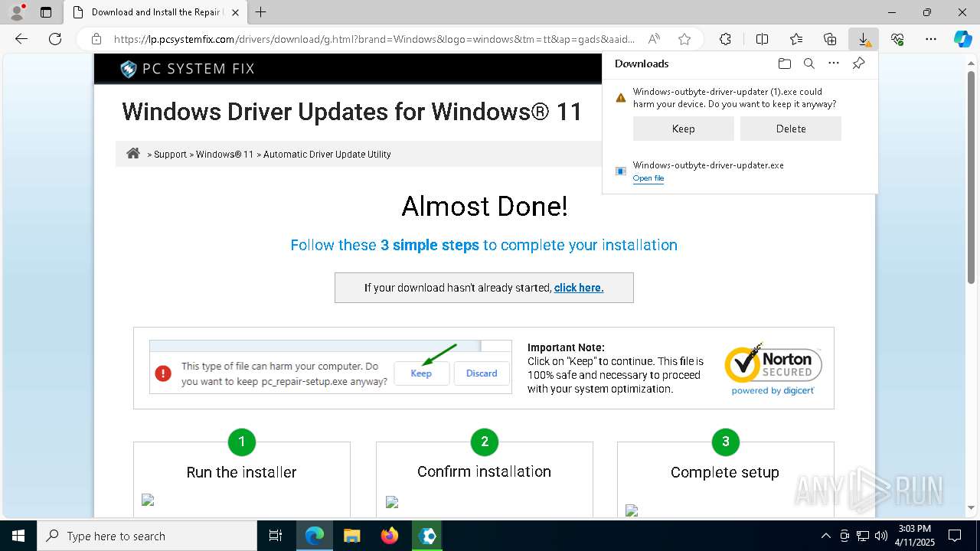The width and height of the screenshot is (980, 551).
Task: Open Automatic Driver Update Utility breadcrumb
Action: (x=327, y=155)
